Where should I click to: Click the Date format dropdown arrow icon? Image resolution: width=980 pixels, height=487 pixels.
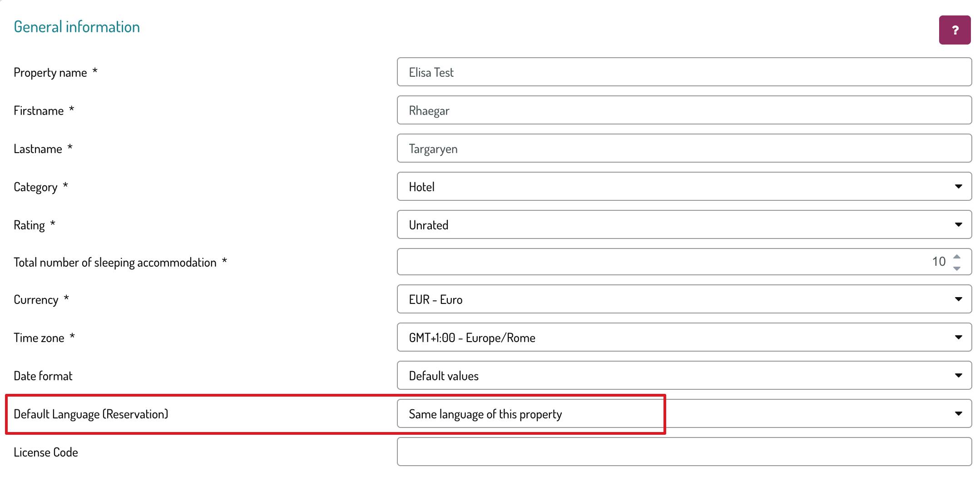click(x=958, y=376)
